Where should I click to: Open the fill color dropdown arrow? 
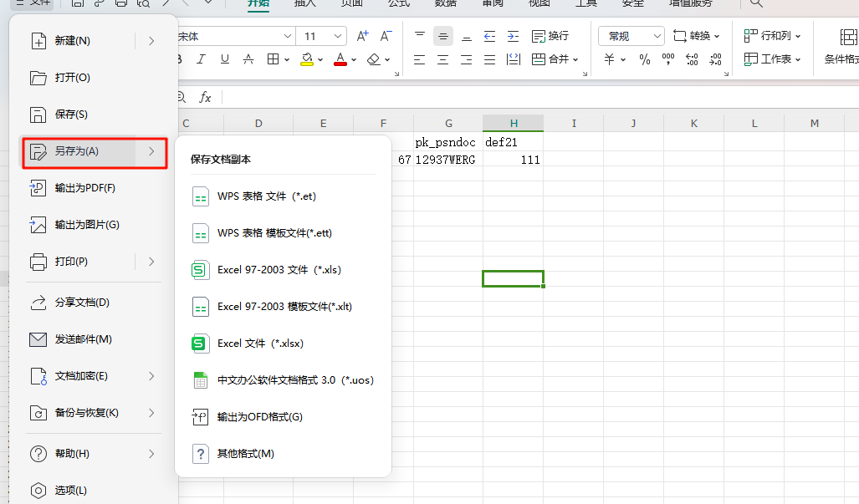[320, 59]
